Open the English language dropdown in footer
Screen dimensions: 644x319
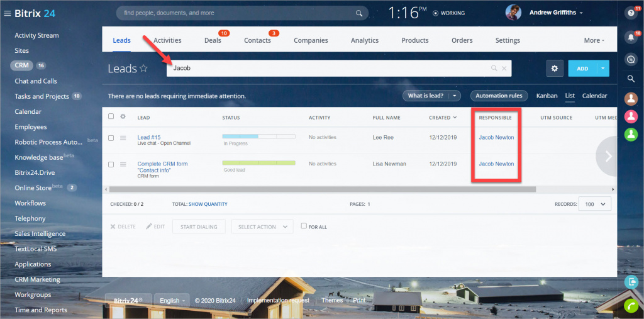(x=172, y=301)
